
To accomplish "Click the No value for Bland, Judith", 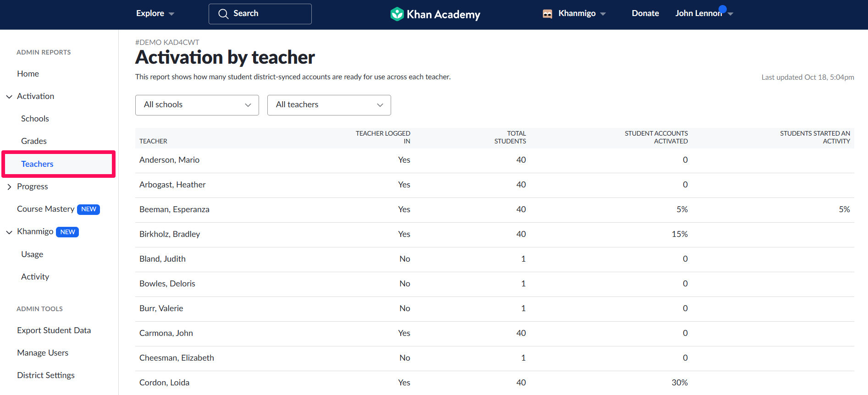I will point(404,259).
